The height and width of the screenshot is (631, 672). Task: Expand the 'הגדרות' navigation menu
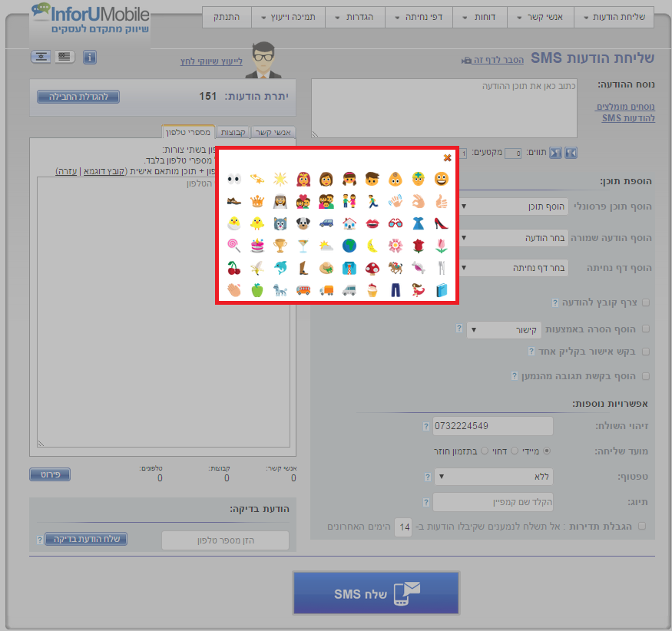356,17
